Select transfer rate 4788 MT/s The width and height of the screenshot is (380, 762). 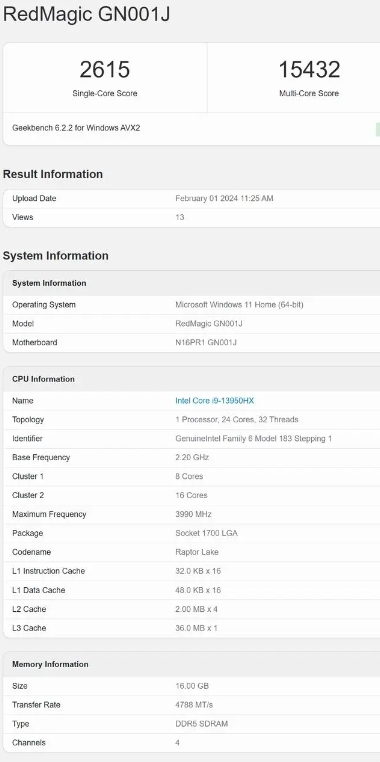(x=194, y=705)
